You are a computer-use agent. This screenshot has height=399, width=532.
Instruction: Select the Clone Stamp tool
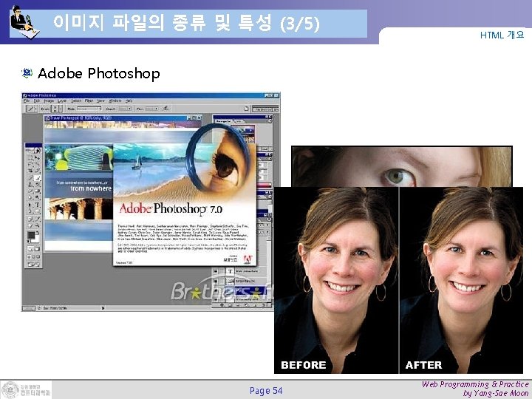click(x=30, y=185)
